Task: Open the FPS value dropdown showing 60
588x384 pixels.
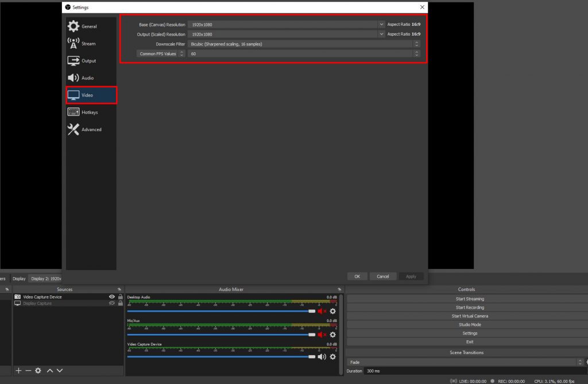Action: tap(304, 53)
